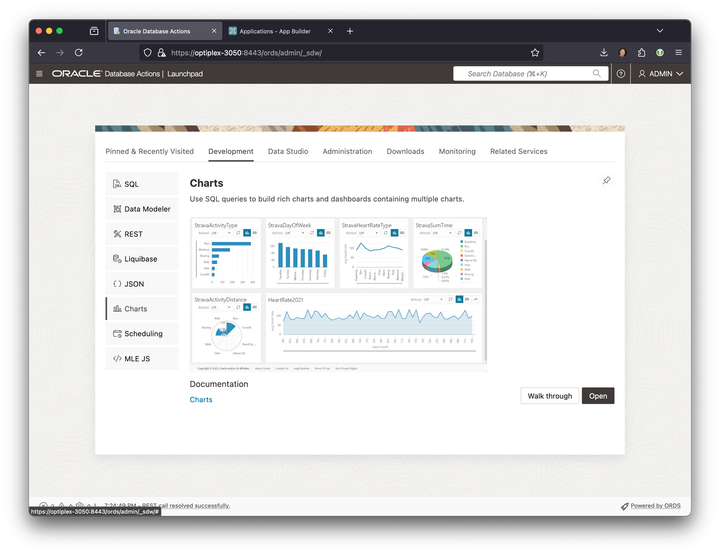This screenshot has width=720, height=554.
Task: Switch to Pinned & Recently Visited tab
Action: point(150,151)
